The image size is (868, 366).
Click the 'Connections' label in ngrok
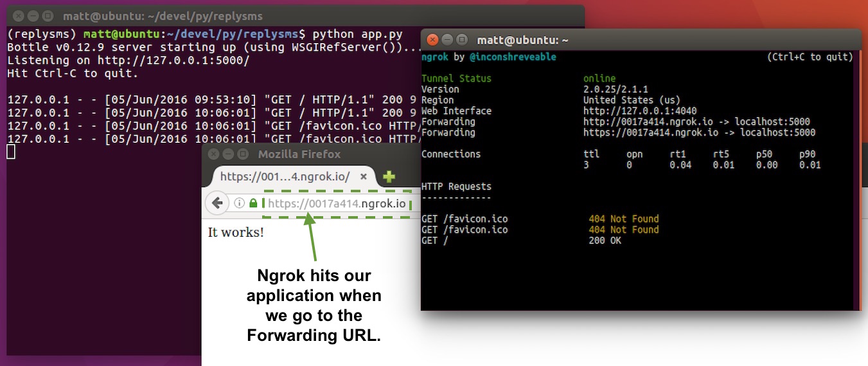pyautogui.click(x=451, y=154)
